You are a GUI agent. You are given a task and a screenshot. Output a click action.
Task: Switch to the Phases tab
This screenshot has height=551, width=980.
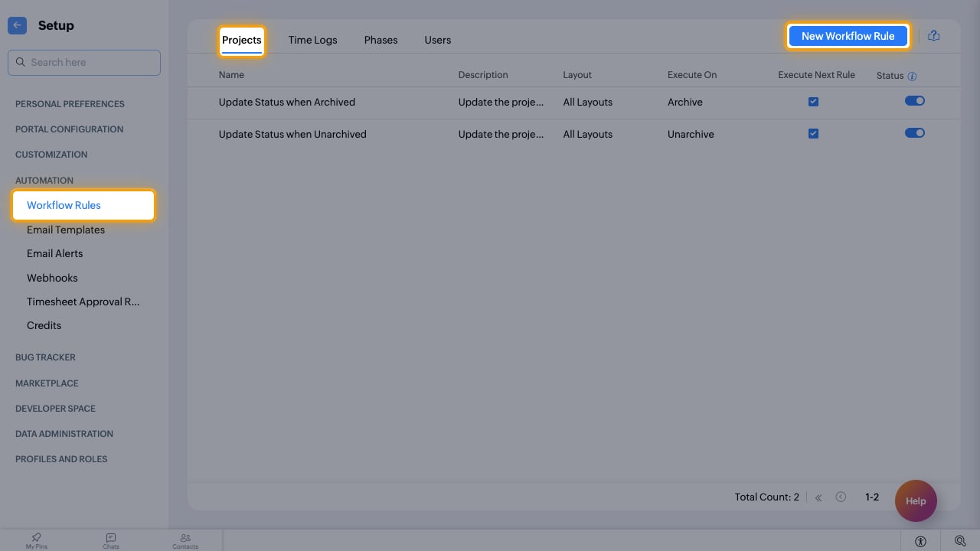(381, 41)
